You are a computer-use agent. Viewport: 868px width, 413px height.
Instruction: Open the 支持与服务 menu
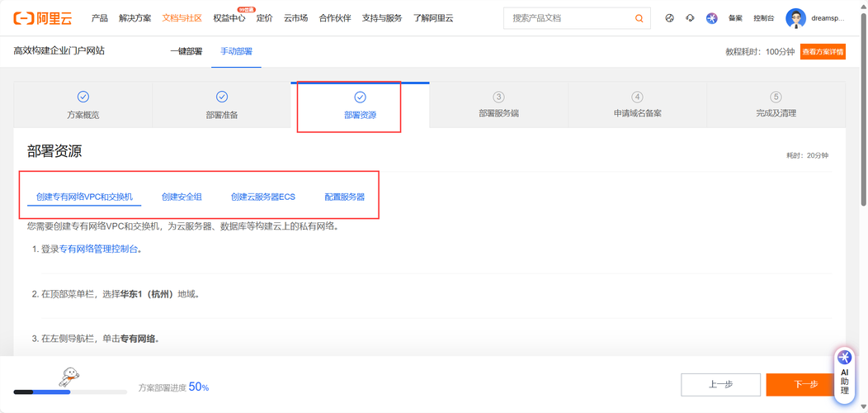382,18
